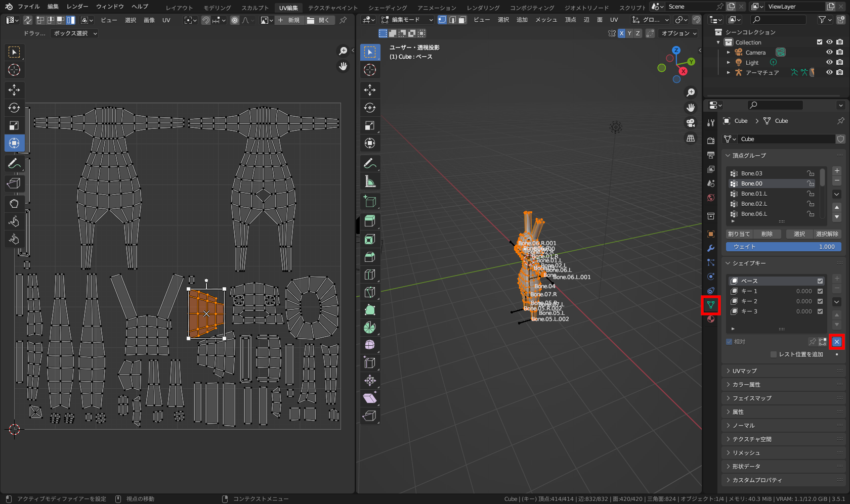
Task: Open the レンダー menu
Action: click(77, 7)
